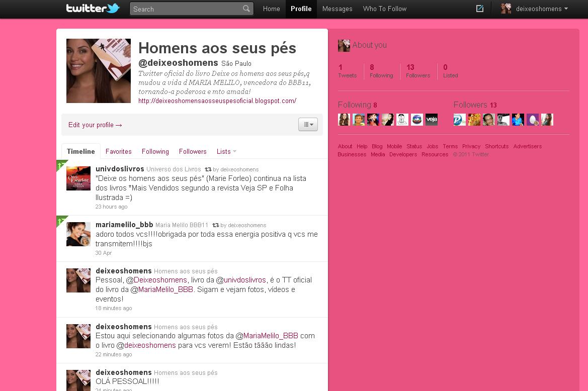Open the blogspot profile URL link
Viewport: 588px width, 391px height.
click(217, 101)
